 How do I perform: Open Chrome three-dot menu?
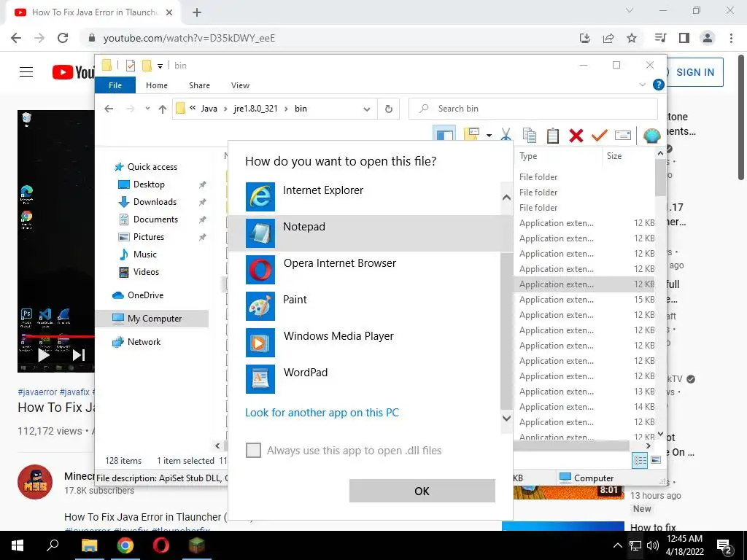click(x=731, y=38)
